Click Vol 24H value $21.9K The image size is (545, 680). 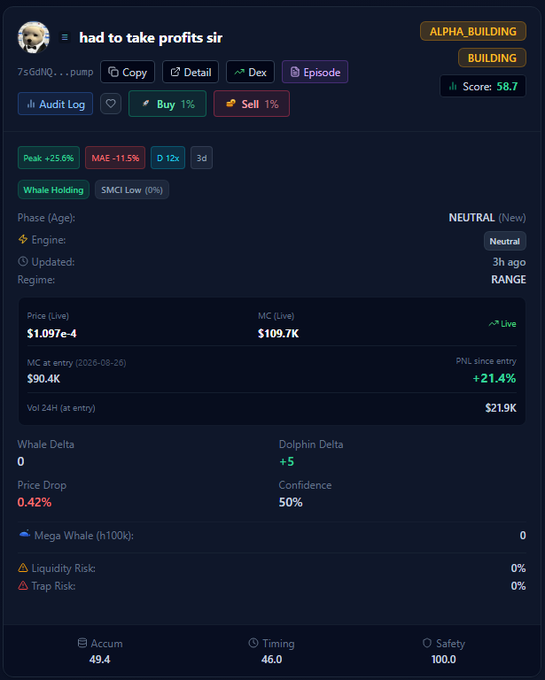coord(501,408)
